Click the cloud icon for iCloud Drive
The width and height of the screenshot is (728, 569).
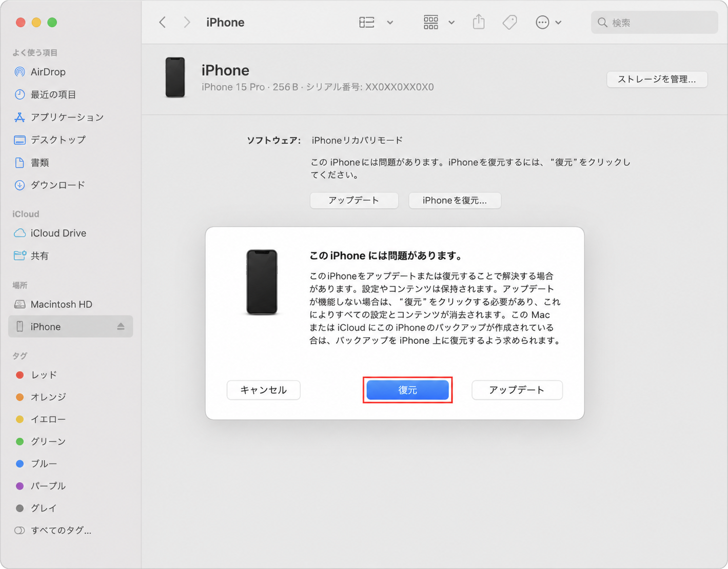[19, 233]
